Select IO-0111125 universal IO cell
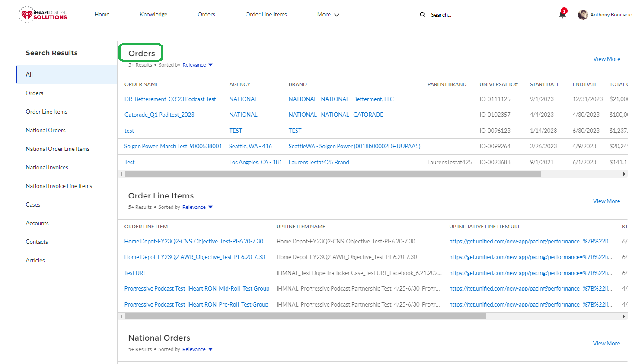The height and width of the screenshot is (364, 632). pyautogui.click(x=495, y=99)
